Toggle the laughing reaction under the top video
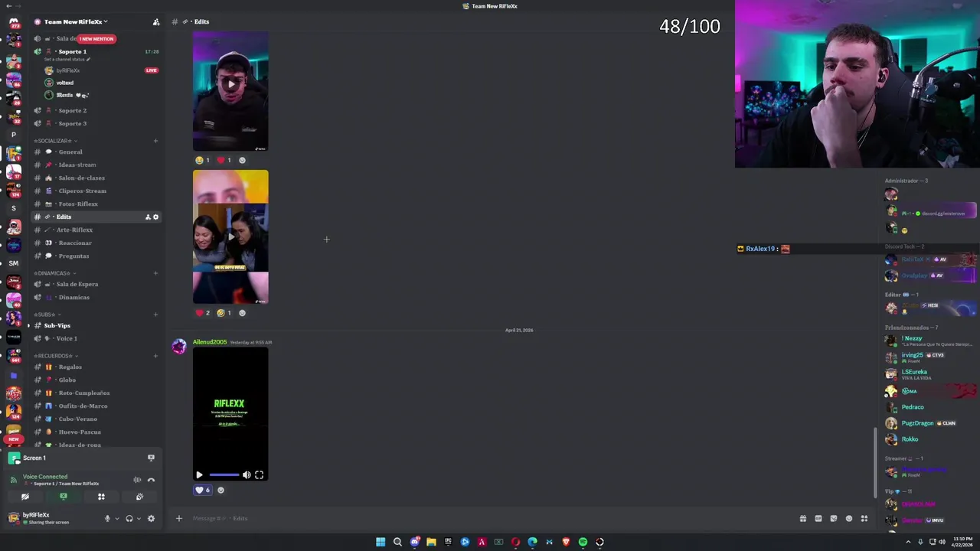 203,160
